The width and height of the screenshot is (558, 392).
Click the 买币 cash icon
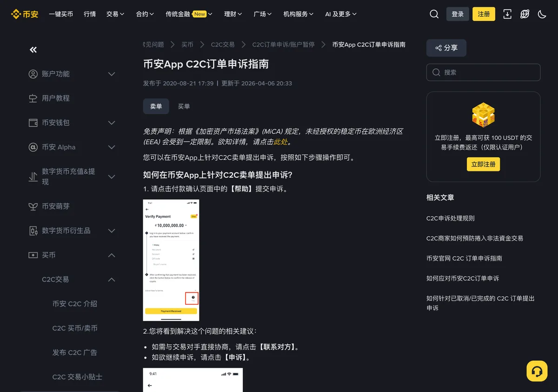[x=33, y=255]
